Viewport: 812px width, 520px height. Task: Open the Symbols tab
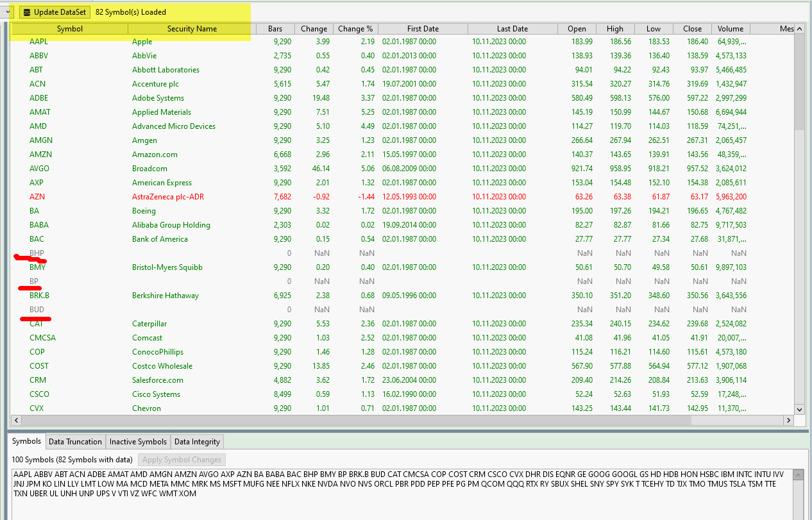[x=26, y=441]
